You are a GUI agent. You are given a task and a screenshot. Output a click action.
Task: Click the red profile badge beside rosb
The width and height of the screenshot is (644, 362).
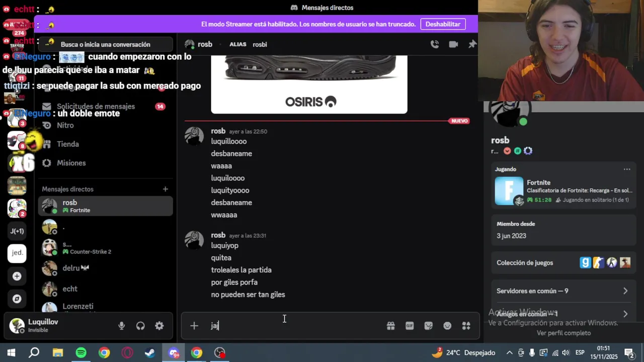point(507,151)
